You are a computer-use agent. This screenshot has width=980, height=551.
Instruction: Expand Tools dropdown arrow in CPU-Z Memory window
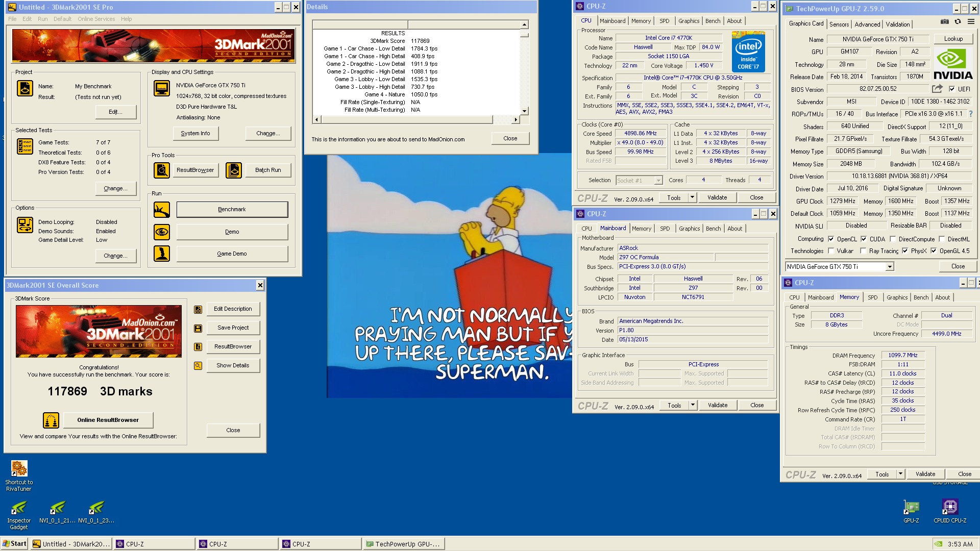pyautogui.click(x=900, y=474)
